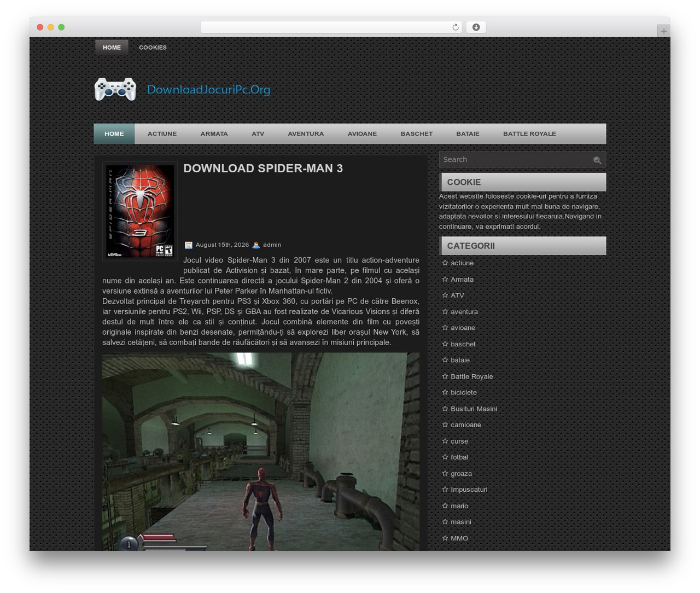
Task: Click the browser address bar
Action: [331, 27]
